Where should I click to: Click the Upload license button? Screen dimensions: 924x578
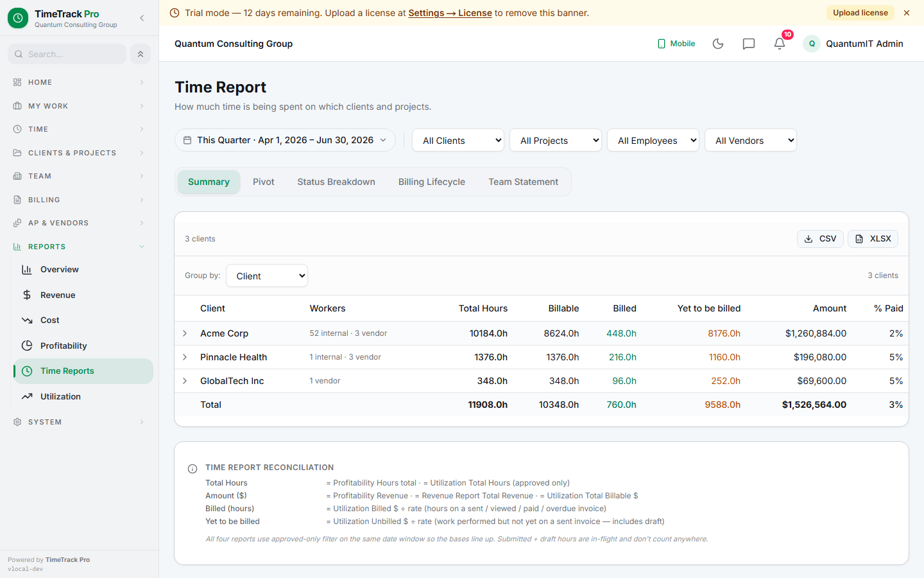pos(860,13)
